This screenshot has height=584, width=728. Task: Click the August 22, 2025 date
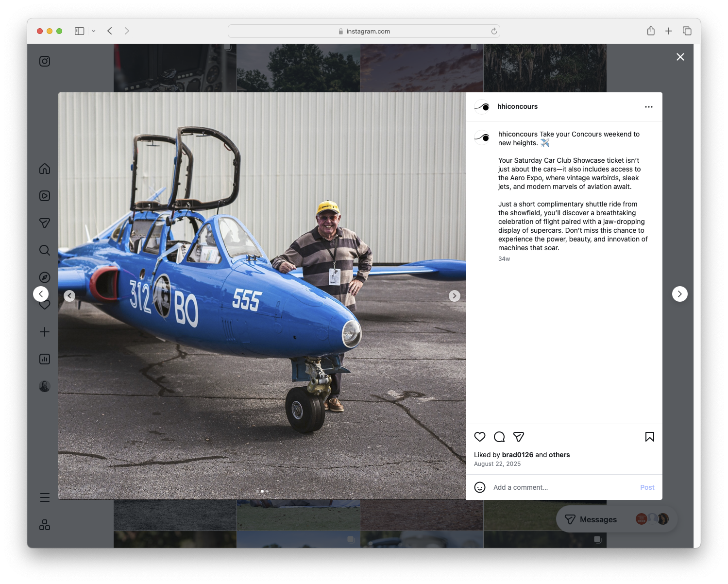click(x=497, y=464)
